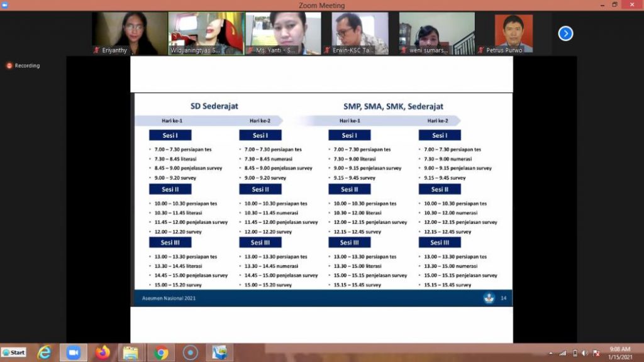The width and height of the screenshot is (644, 362).
Task: Open the Windows Start menu
Action: tap(14, 353)
